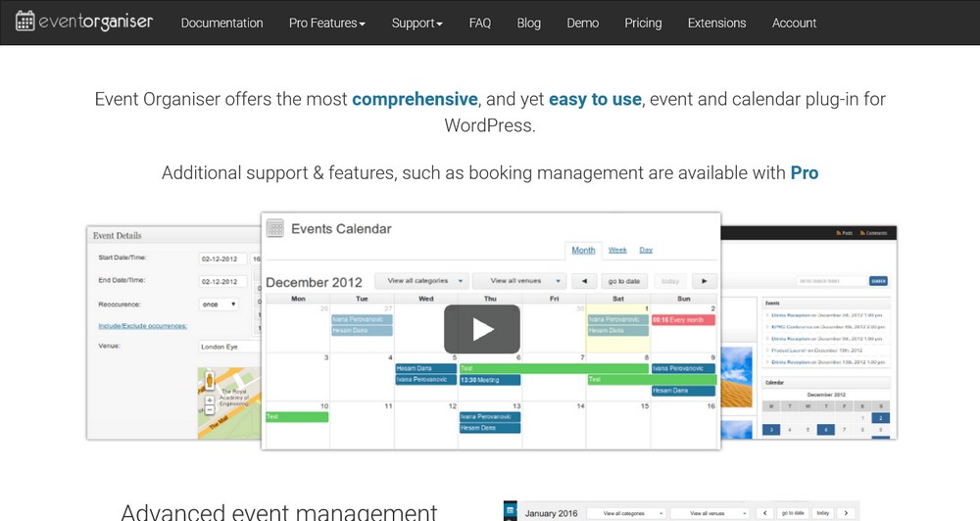Open the Account page
Viewport: 980px width, 521px height.
pyautogui.click(x=794, y=24)
